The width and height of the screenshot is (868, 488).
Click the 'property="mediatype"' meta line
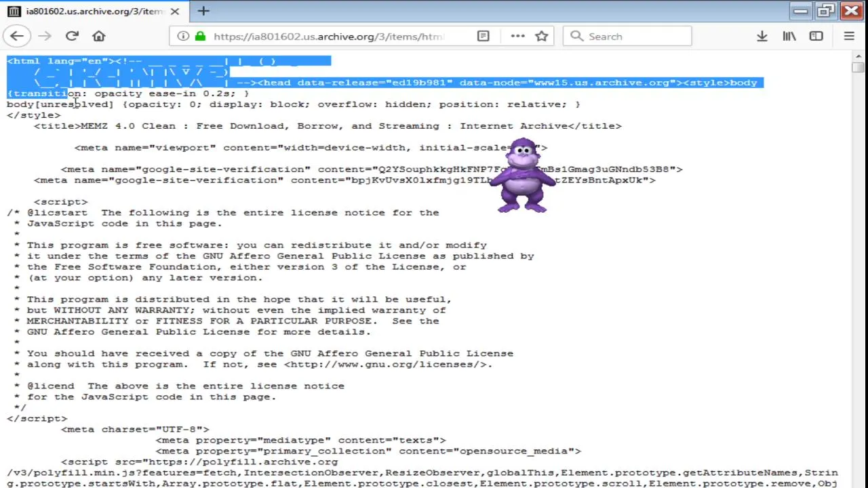pos(300,441)
